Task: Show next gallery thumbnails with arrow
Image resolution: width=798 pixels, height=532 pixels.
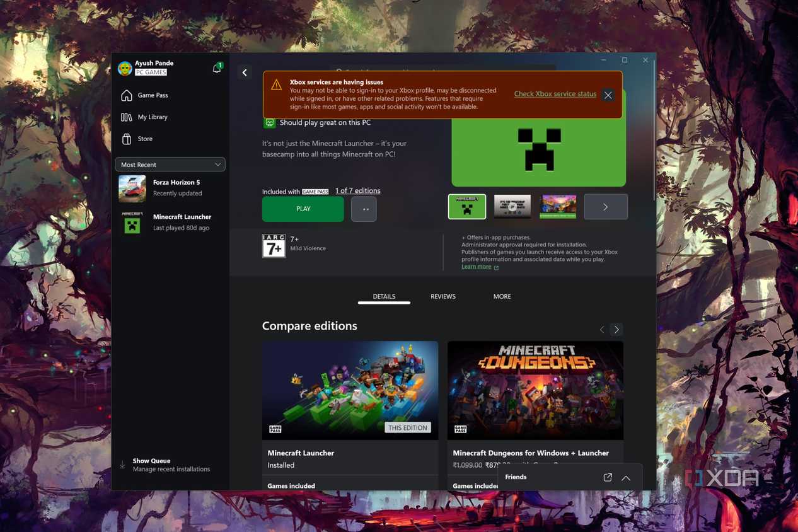Action: [x=606, y=207]
